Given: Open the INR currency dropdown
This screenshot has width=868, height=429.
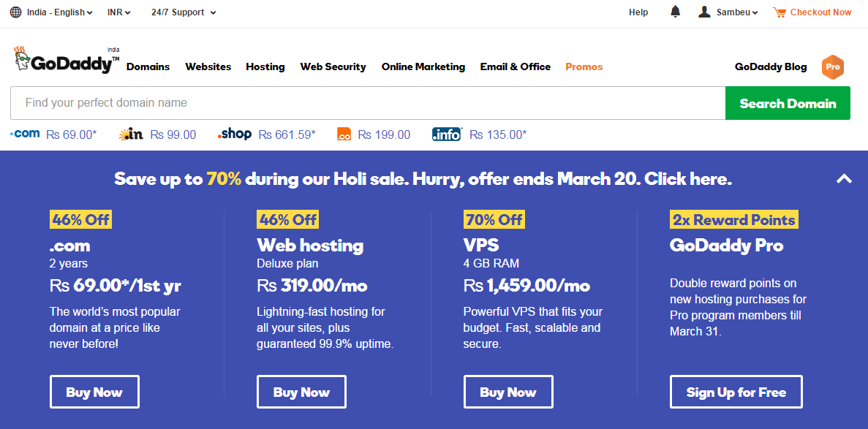Looking at the screenshot, I should pos(119,12).
